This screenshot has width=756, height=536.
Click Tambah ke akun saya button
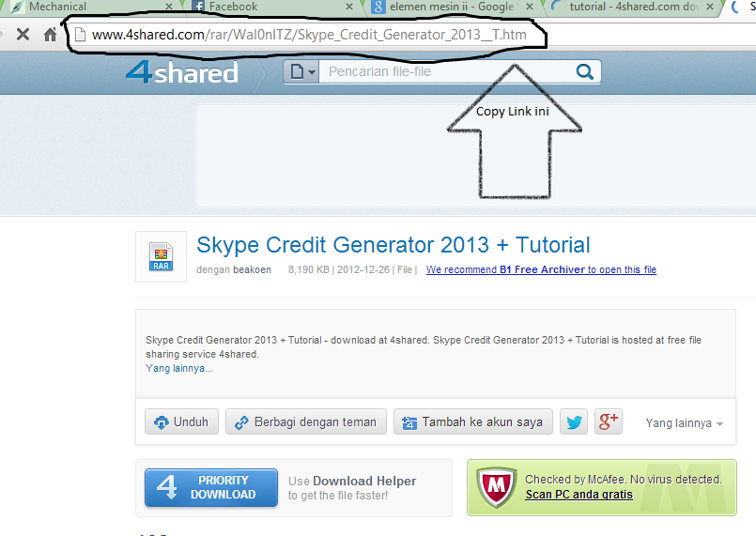(473, 421)
